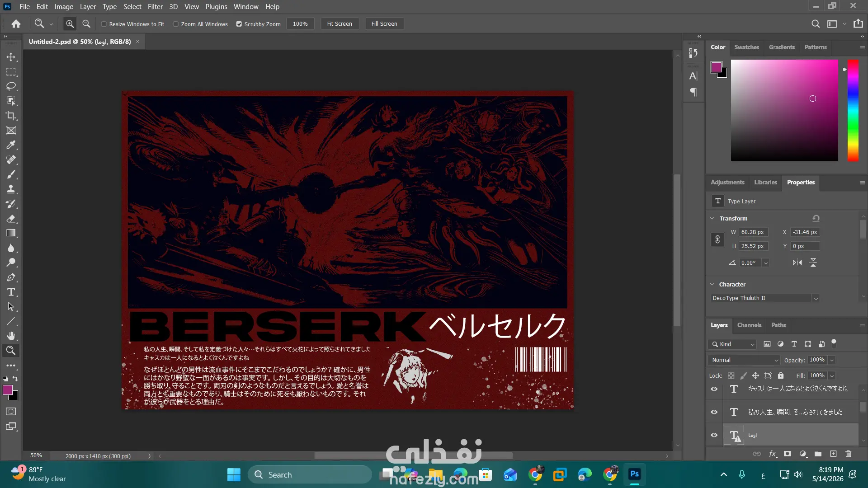The height and width of the screenshot is (488, 868).
Task: Click the Zoom In mode icon
Action: click(x=70, y=24)
